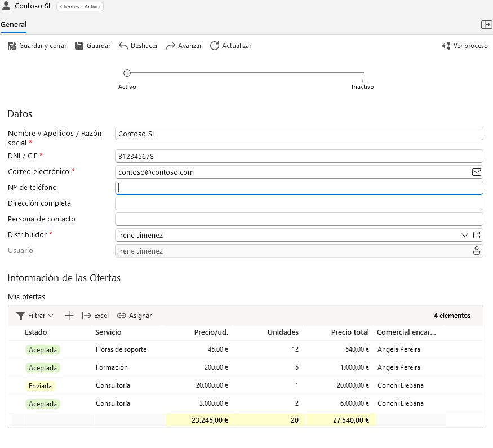493x448 pixels.
Task: Toggle the side panel icon at top right
Action: [x=486, y=24]
